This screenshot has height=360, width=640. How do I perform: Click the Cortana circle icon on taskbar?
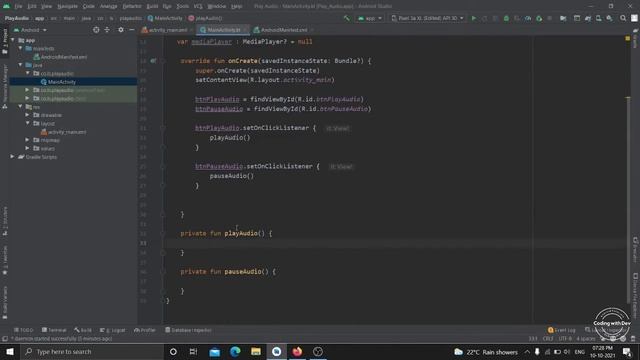[x=173, y=351]
